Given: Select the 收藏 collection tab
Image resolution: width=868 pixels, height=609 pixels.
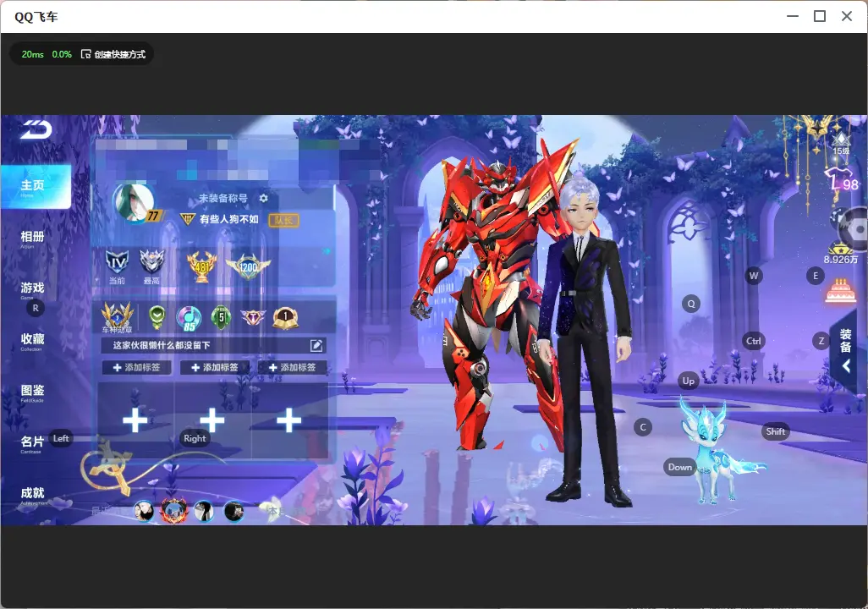Looking at the screenshot, I should click(32, 341).
